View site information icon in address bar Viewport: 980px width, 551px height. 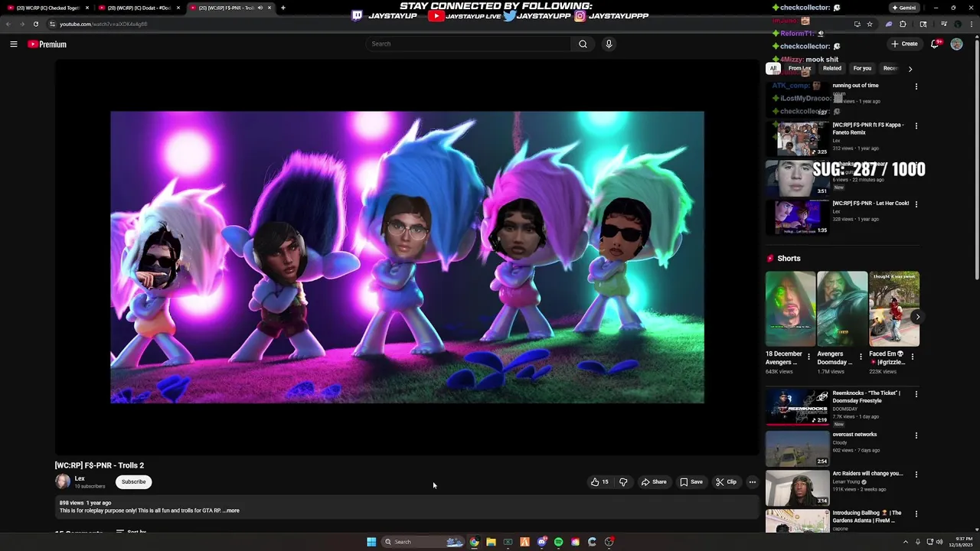(x=52, y=24)
